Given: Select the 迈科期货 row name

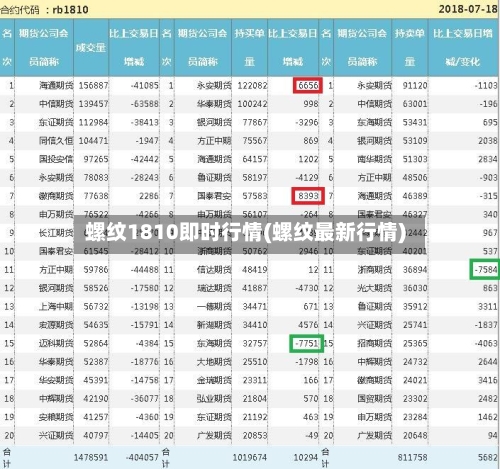Looking at the screenshot, I should coord(56,343).
